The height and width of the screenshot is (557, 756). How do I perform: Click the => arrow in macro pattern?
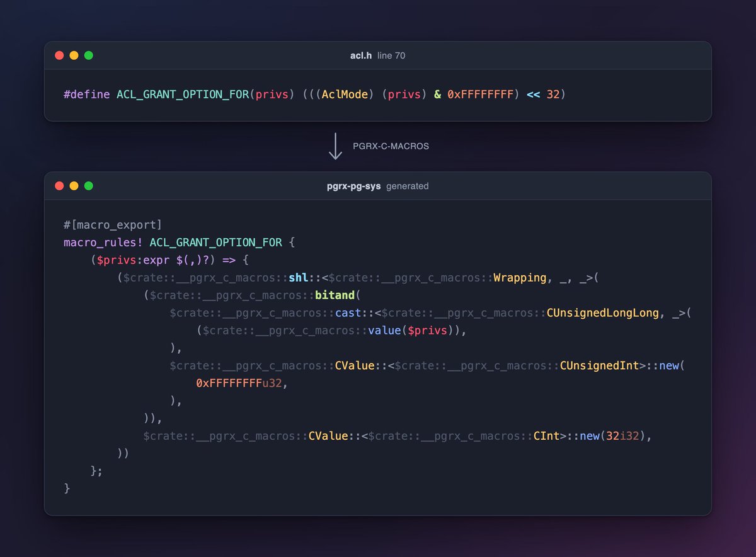coord(229,260)
